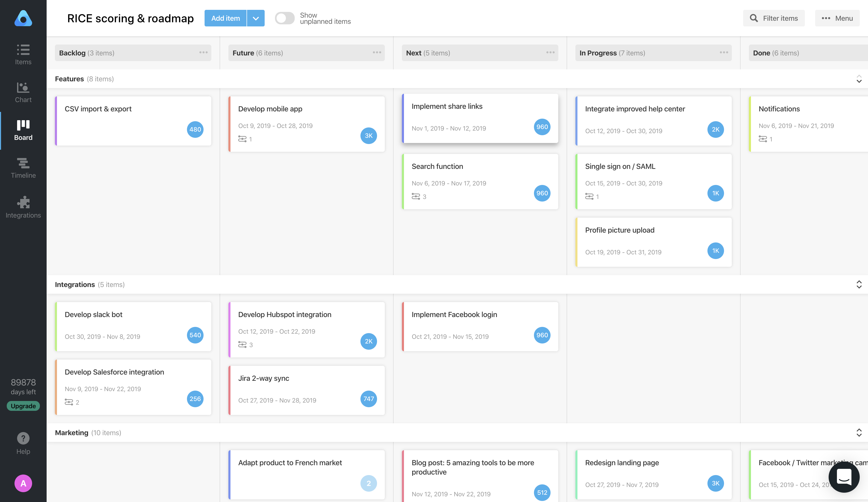Open Filter items
Viewport: 868px width, 502px height.
774,18
